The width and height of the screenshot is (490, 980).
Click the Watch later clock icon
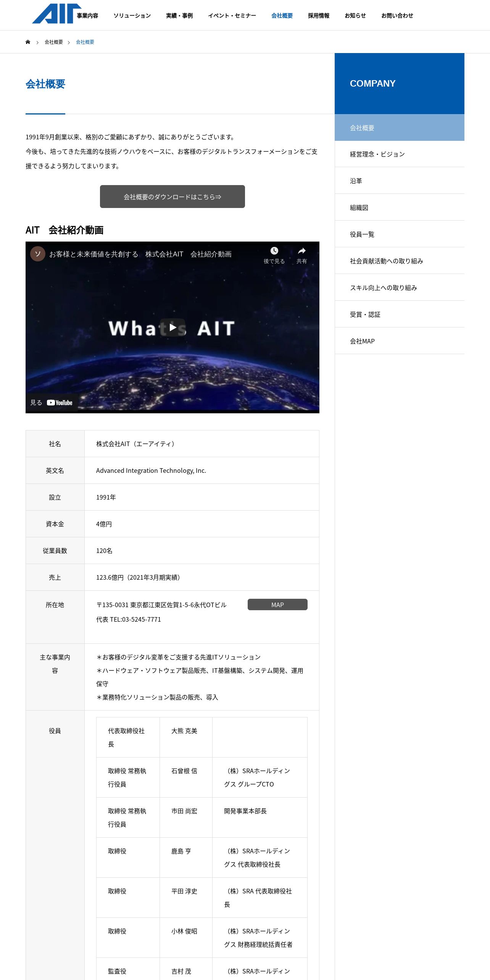tap(274, 251)
